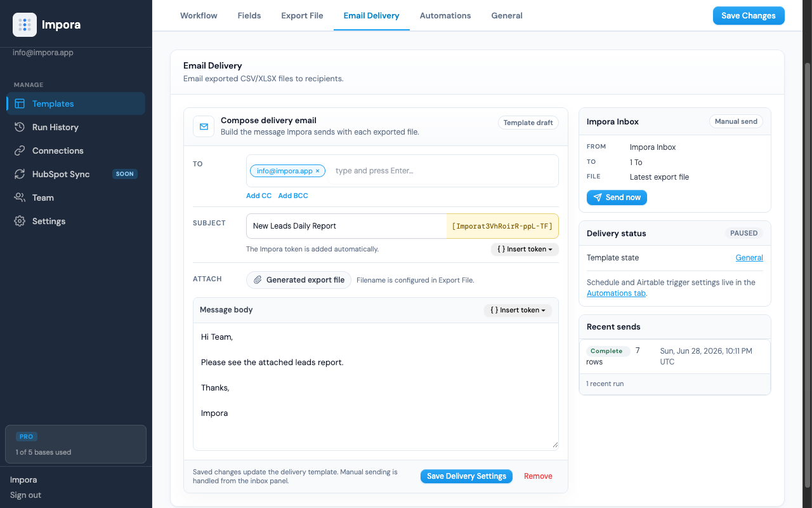Image resolution: width=812 pixels, height=508 pixels.
Task: Click the PAUSED status badge
Action: (744, 233)
